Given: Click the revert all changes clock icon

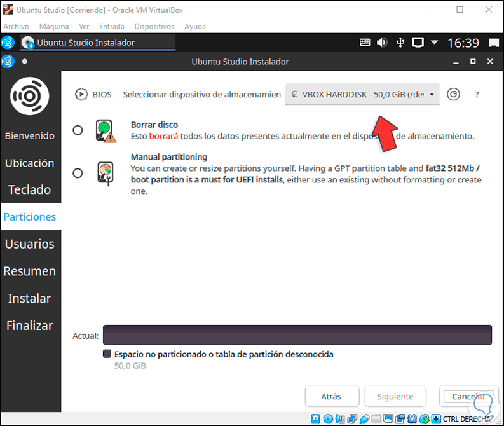Looking at the screenshot, I should (453, 94).
